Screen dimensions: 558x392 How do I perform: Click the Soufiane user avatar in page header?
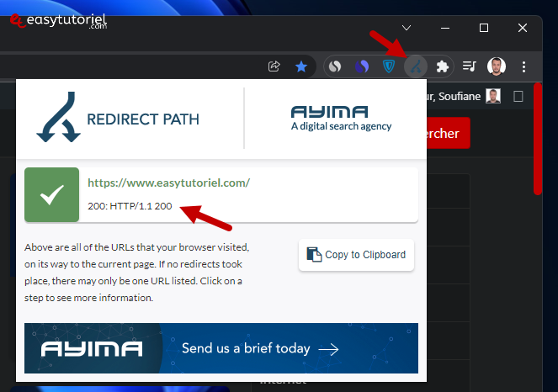tap(493, 96)
